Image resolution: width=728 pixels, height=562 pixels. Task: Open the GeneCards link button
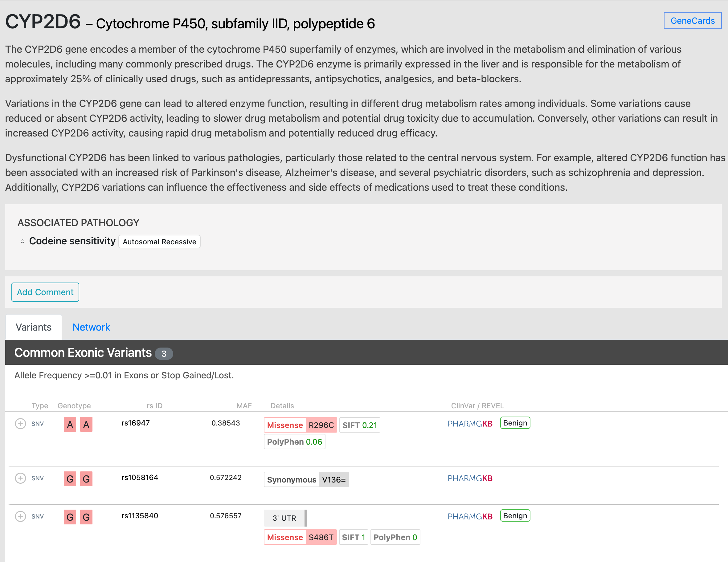692,21
